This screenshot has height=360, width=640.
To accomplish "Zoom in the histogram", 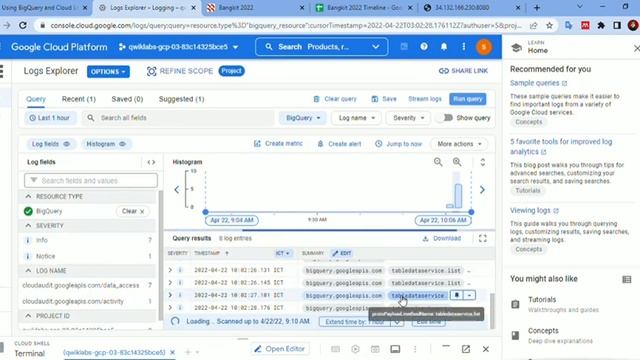I will tap(457, 162).
